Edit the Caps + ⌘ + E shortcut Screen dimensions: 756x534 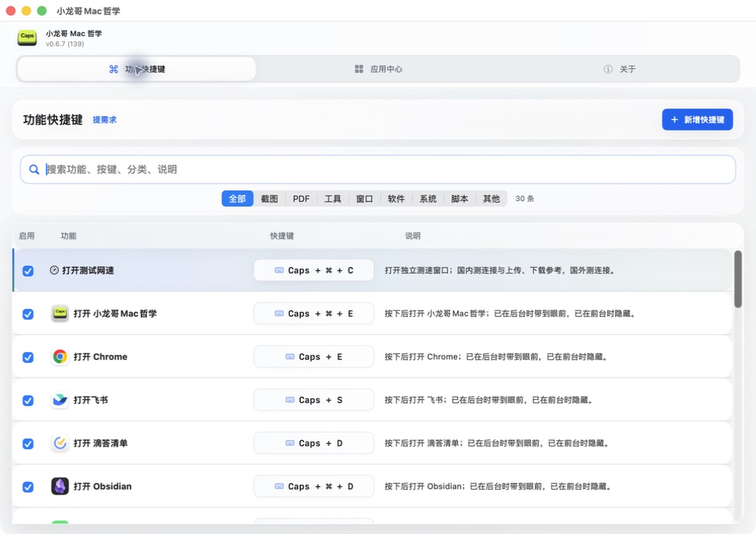click(x=314, y=314)
